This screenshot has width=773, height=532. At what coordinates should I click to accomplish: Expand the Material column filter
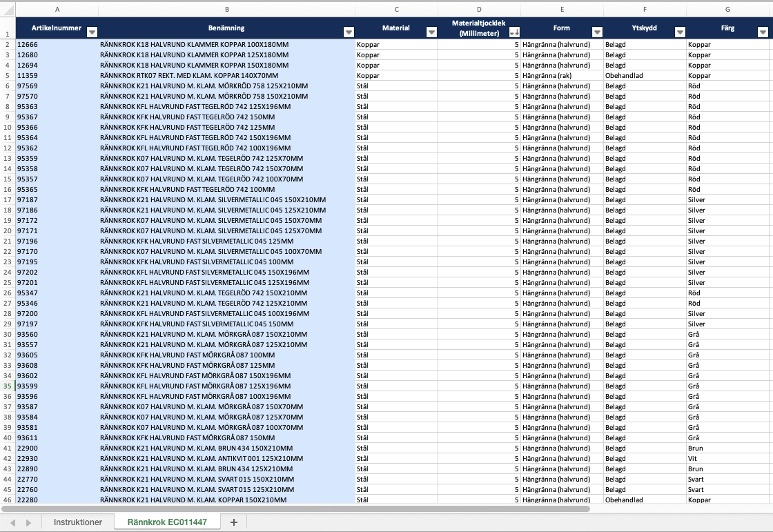pos(431,32)
